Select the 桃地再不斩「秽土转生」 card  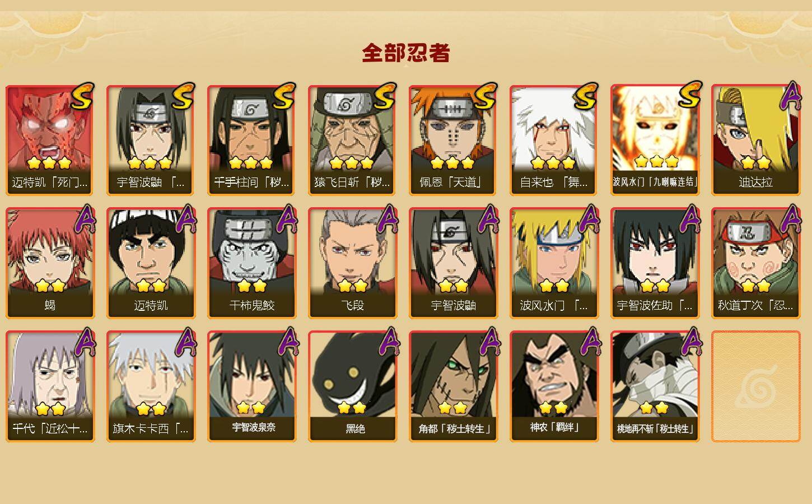pyautogui.click(x=655, y=386)
